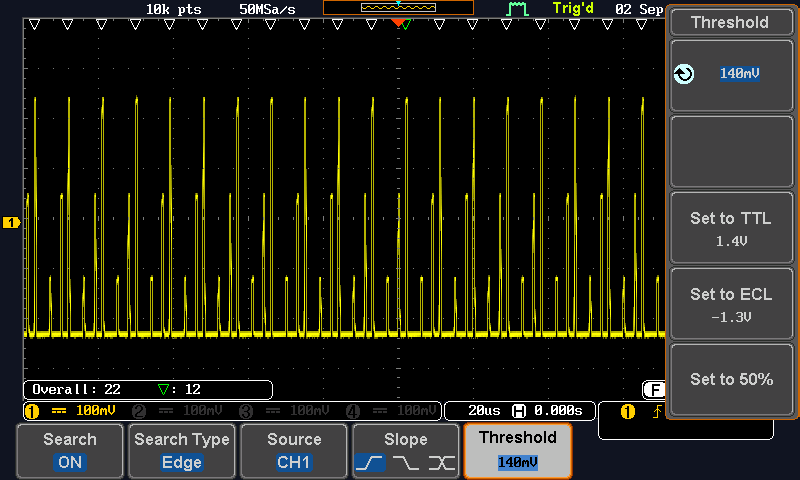Select the falling edge slope icon
This screenshot has height=480, width=800.
(406, 463)
